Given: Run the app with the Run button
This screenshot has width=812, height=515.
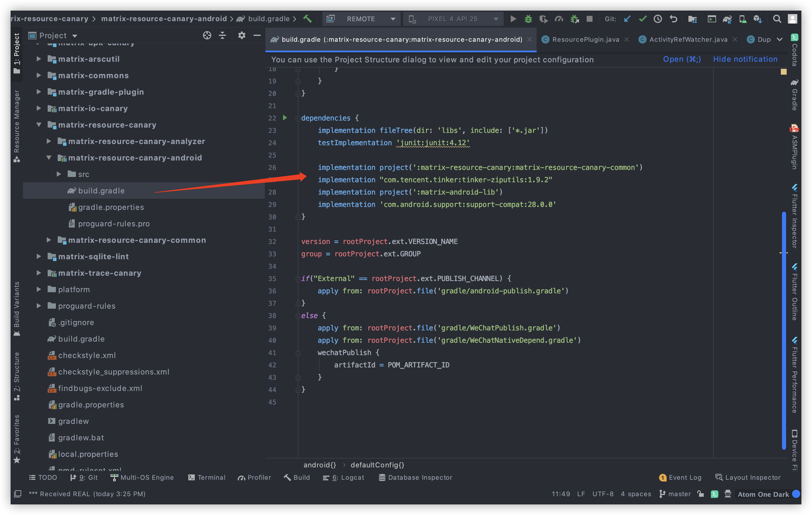Looking at the screenshot, I should (513, 19).
